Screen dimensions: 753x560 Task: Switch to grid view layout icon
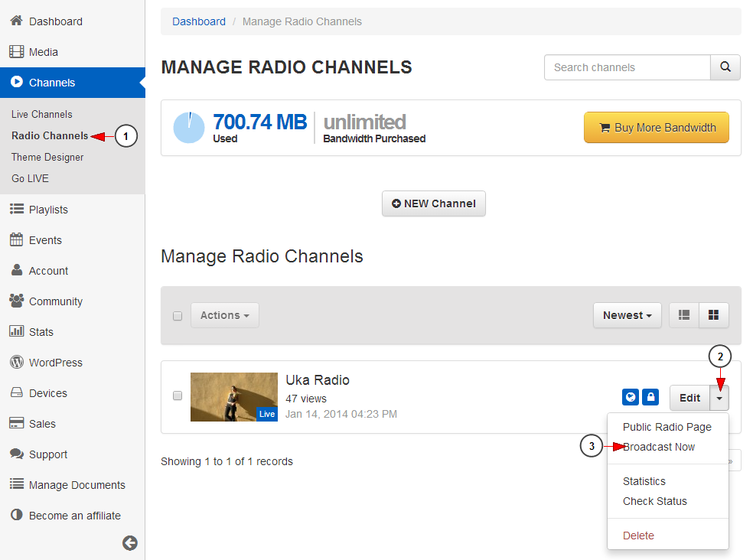pos(713,315)
